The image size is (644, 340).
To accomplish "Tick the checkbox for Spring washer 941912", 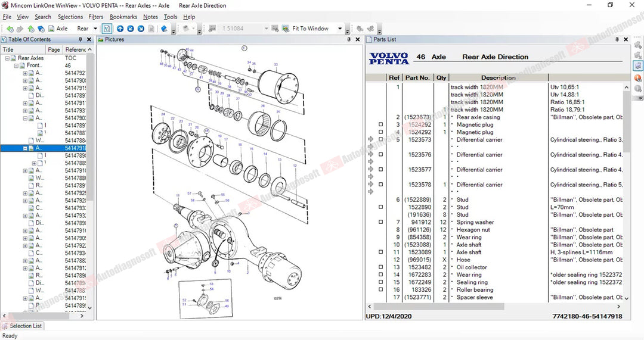I will click(380, 222).
